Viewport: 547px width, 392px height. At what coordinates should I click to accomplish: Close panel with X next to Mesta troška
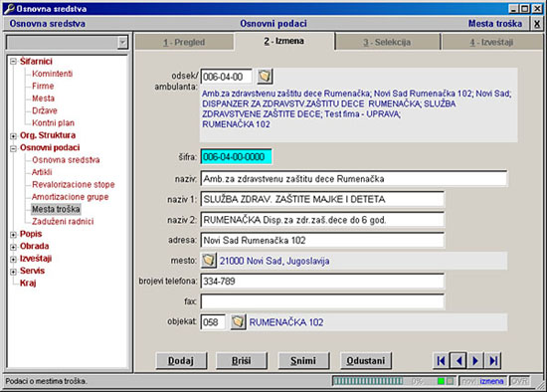point(537,24)
